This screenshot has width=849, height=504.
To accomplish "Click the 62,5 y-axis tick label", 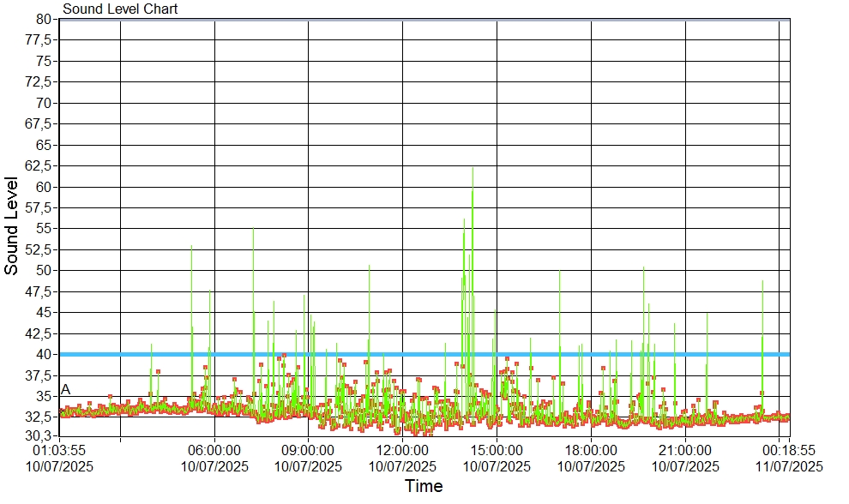I will (39, 165).
